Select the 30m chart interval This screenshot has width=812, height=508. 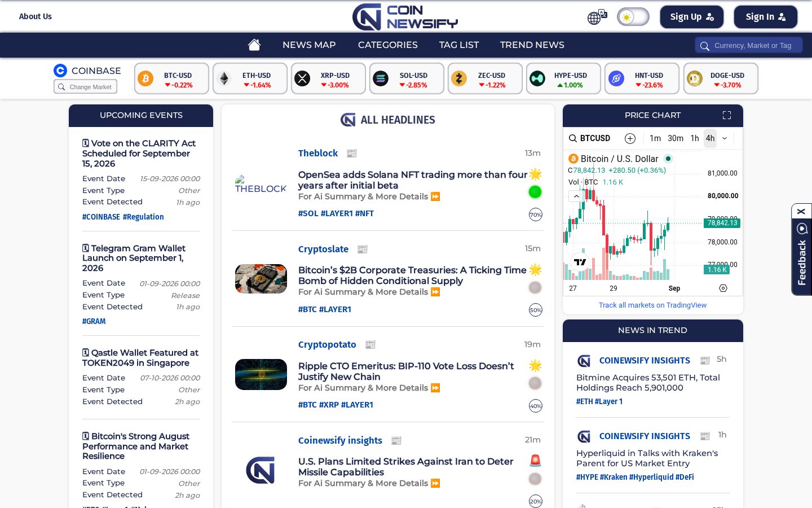[x=676, y=138]
